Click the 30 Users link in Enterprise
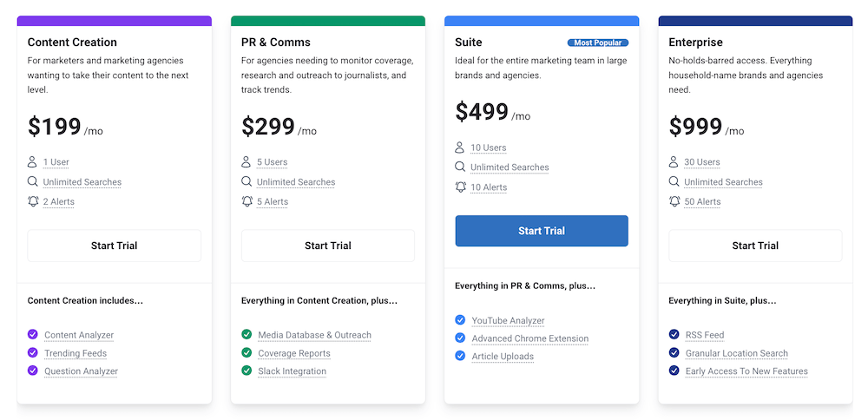868x420 pixels. point(701,162)
